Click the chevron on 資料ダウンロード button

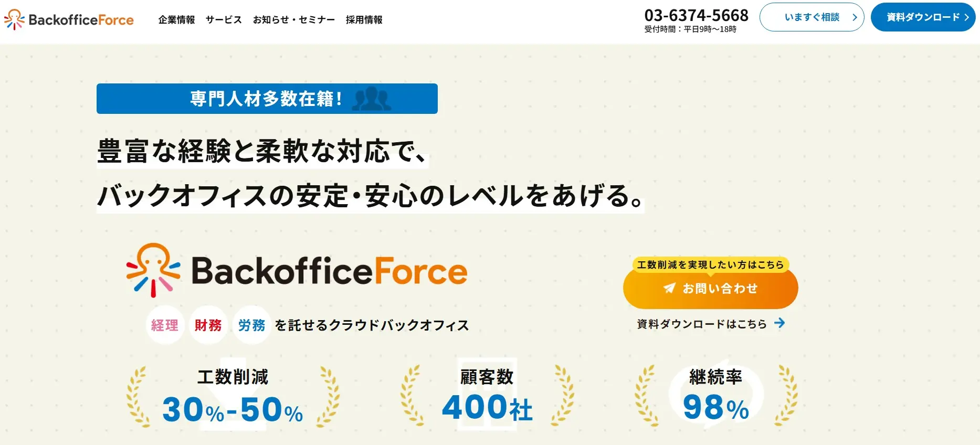[x=966, y=17]
